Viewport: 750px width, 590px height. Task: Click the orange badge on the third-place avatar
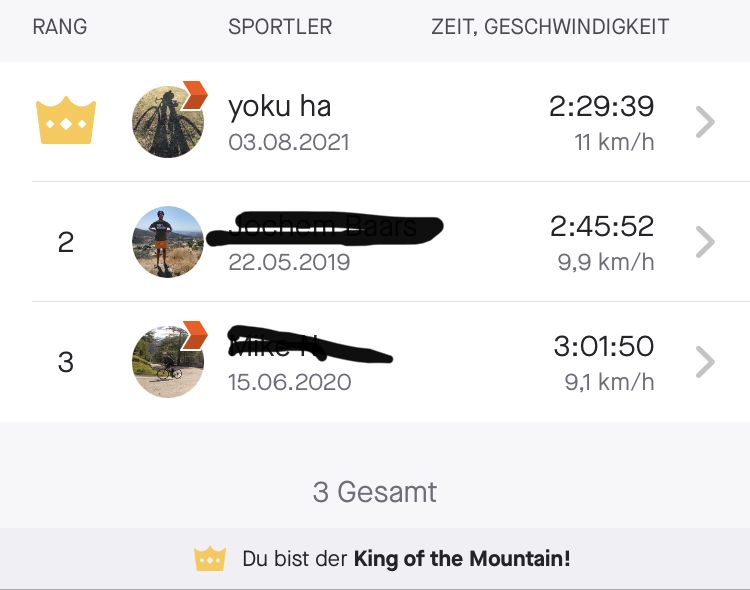pos(195,336)
